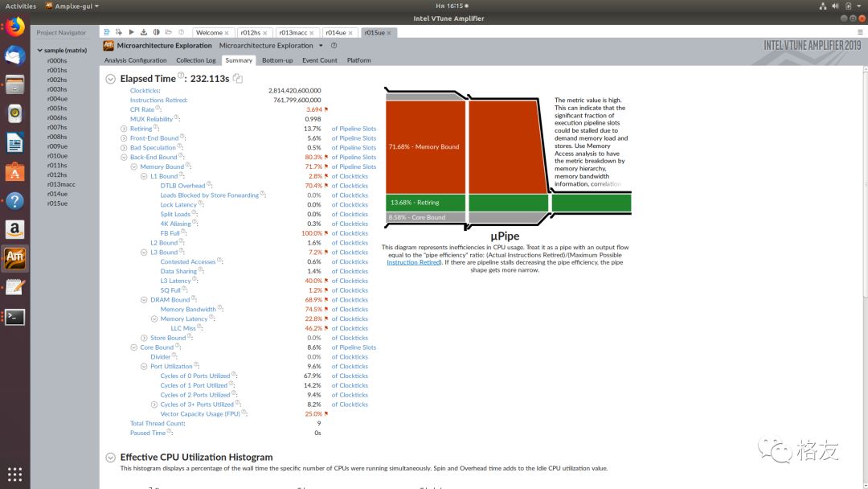Image resolution: width=868 pixels, height=489 pixels.
Task: Close the Welcome tab
Action: click(227, 33)
